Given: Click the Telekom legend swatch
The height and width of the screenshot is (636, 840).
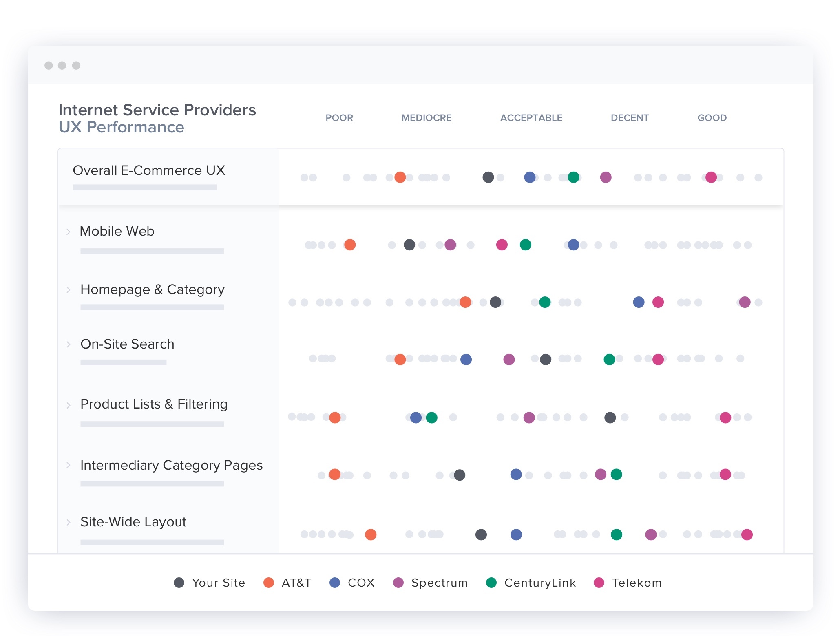Looking at the screenshot, I should 598,583.
